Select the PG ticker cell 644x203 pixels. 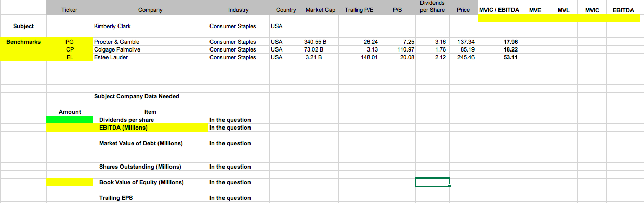(70, 42)
